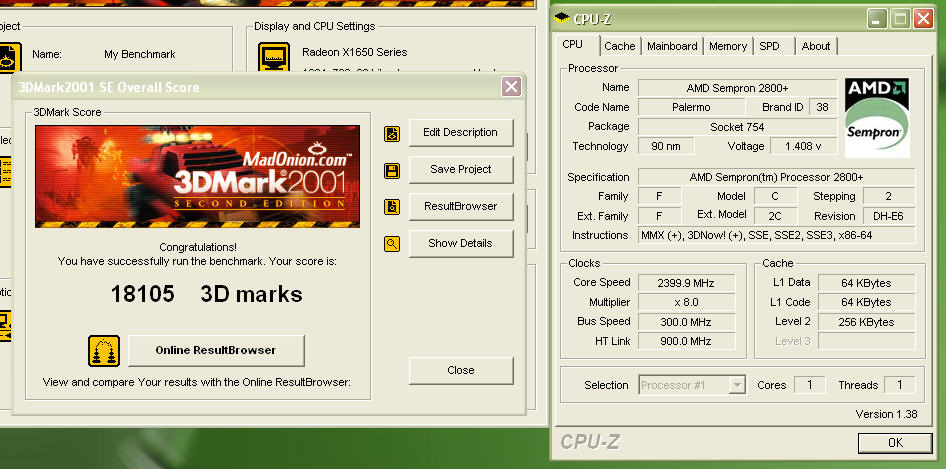Minimize the CPU-Z window
This screenshot has height=469, width=946.
coord(878,19)
